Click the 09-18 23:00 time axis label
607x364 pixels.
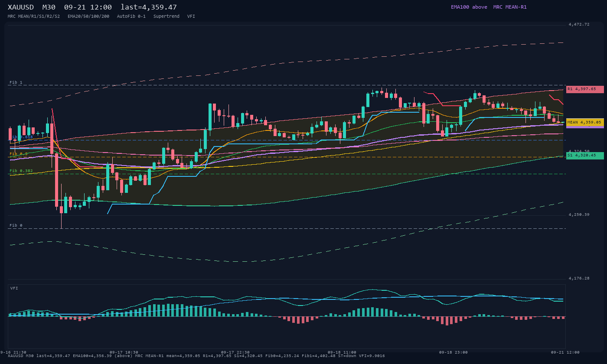coord(454,352)
